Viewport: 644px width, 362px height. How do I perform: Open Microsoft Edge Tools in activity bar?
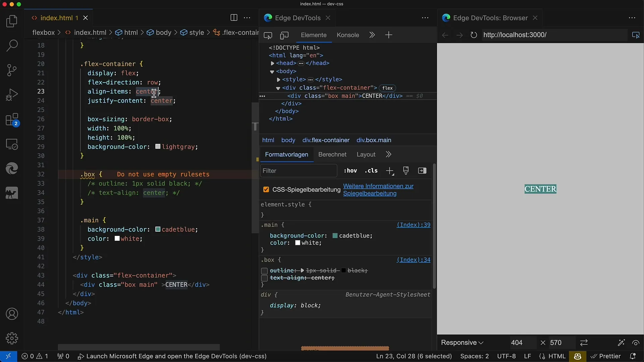tap(12, 169)
